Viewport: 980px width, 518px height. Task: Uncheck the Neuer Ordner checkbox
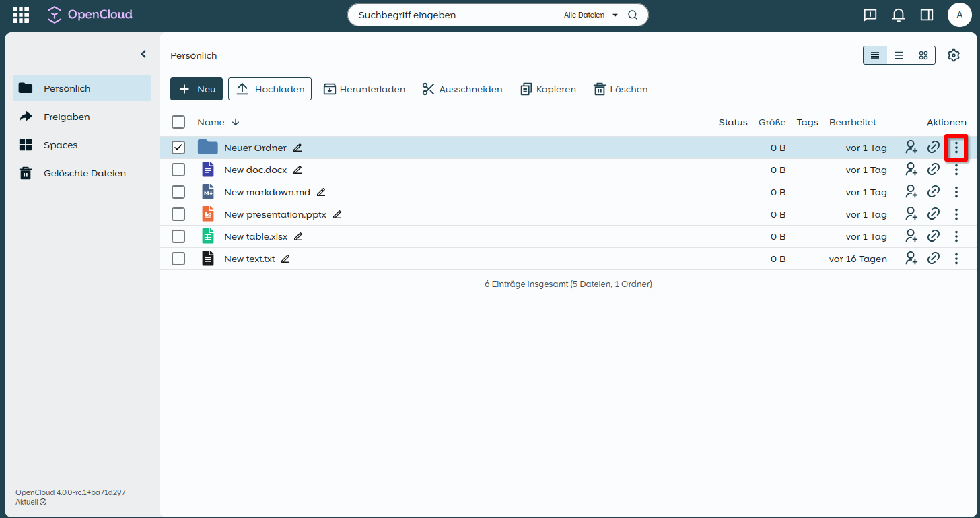178,148
